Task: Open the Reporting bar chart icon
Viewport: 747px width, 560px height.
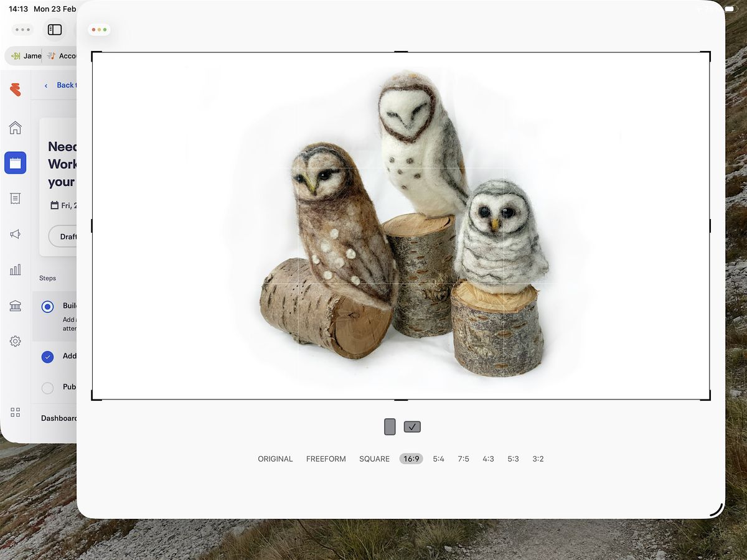Action: pyautogui.click(x=16, y=269)
